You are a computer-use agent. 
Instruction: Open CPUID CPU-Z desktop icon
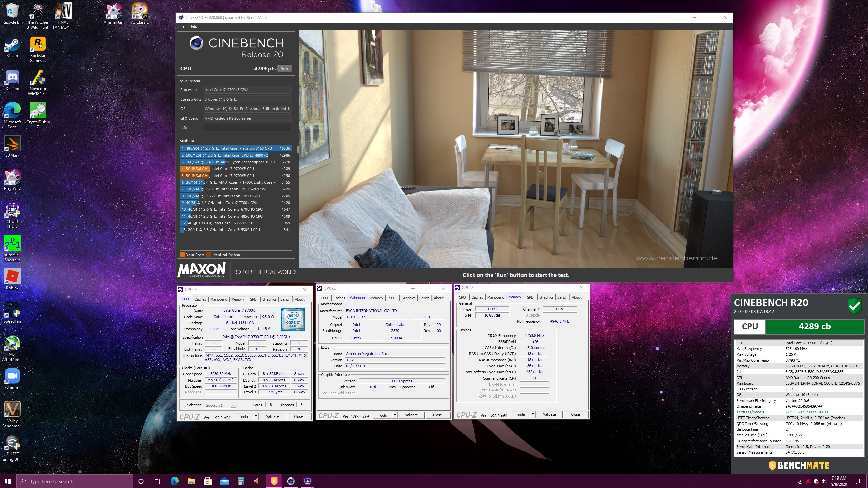tap(12, 216)
